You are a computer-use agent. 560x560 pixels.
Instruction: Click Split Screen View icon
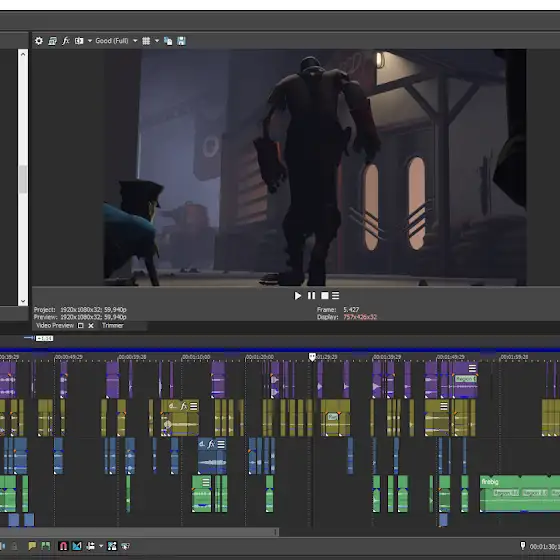point(79,41)
